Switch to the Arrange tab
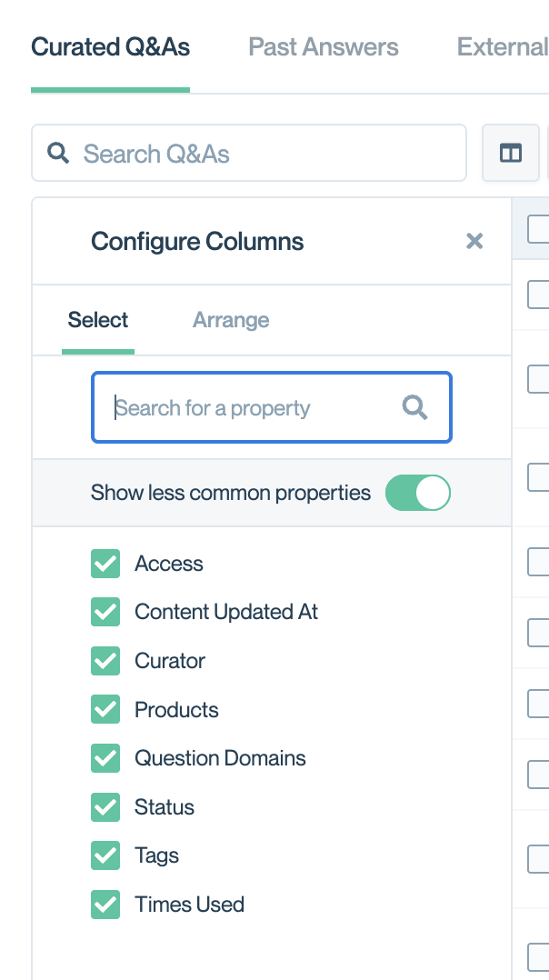Image resolution: width=549 pixels, height=980 pixels. pos(231,320)
